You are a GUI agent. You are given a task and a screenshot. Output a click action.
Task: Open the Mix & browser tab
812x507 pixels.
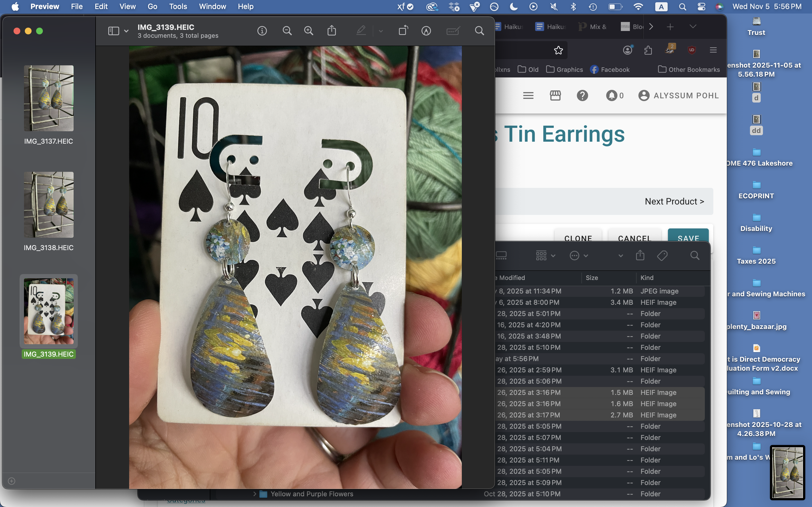click(593, 27)
